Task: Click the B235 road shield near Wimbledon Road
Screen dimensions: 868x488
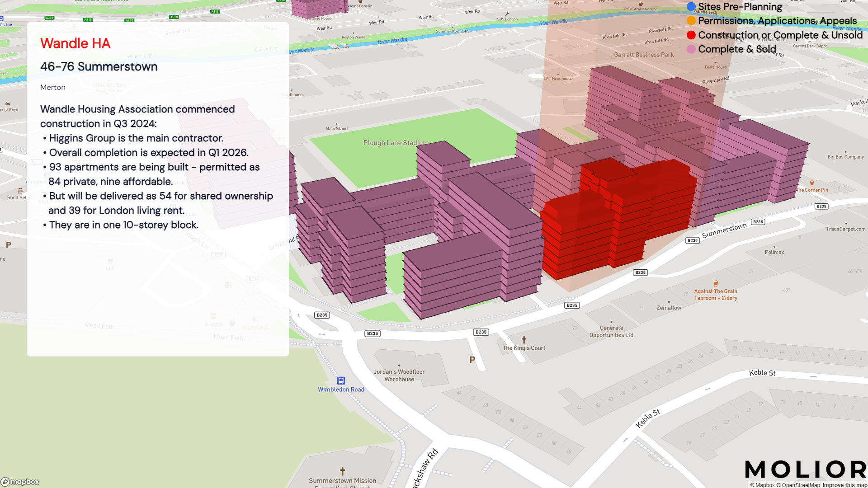Action: point(373,333)
